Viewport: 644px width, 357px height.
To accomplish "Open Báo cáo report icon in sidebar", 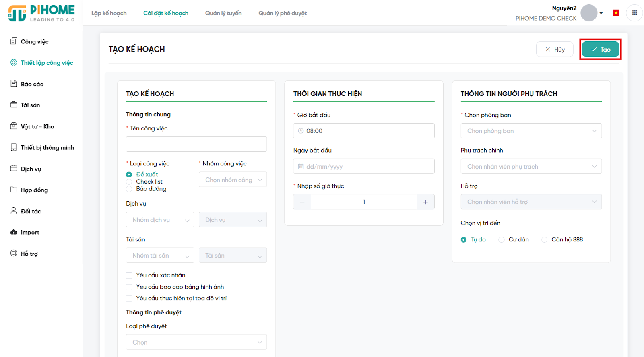I will coord(14,83).
